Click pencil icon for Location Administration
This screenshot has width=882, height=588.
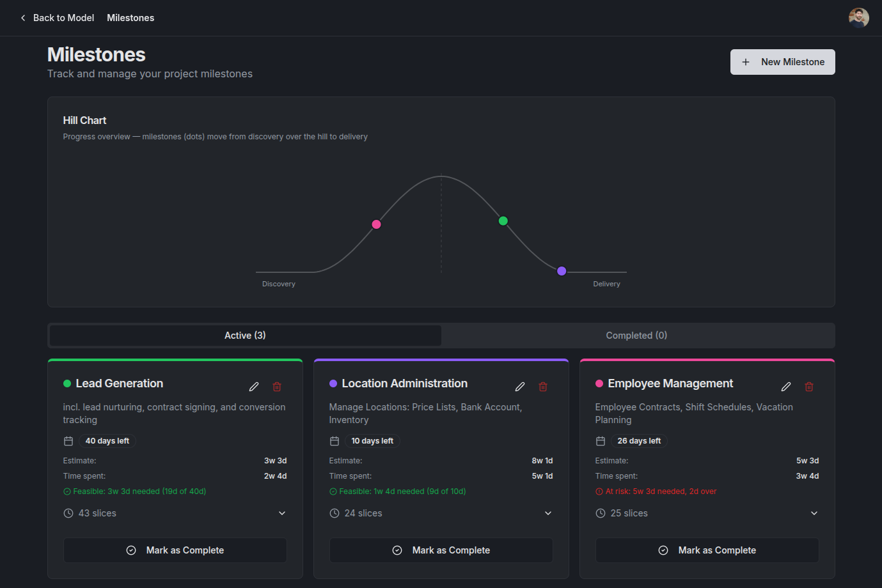coord(520,387)
